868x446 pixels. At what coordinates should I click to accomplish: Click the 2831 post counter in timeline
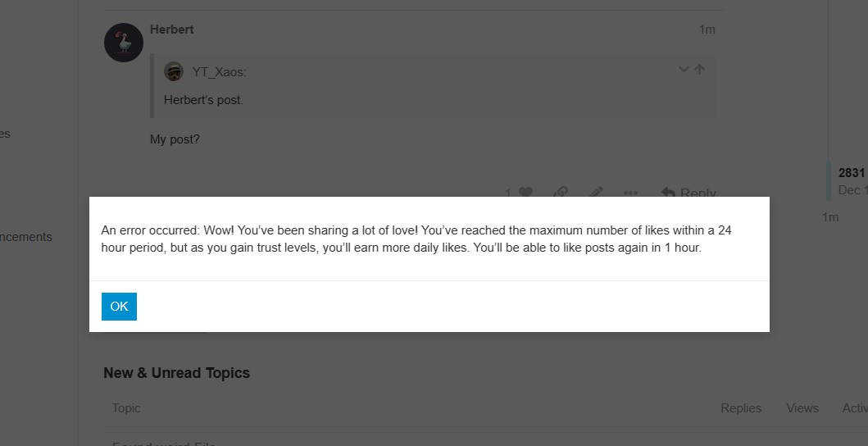tap(852, 173)
